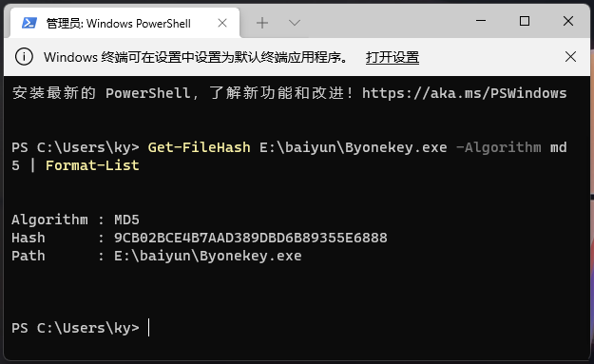The image size is (594, 364).
Task: Click the -Algorithm parameter text
Action: coord(499,147)
